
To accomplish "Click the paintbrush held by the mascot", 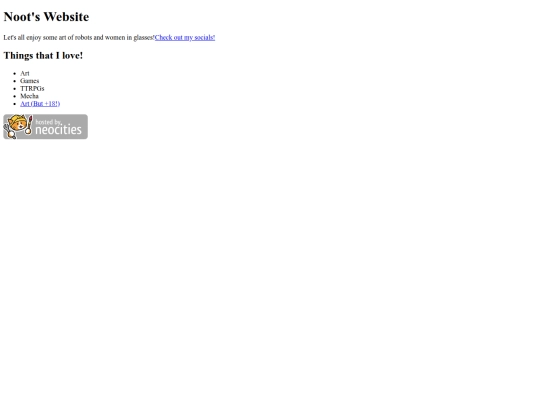I will tap(30, 125).
